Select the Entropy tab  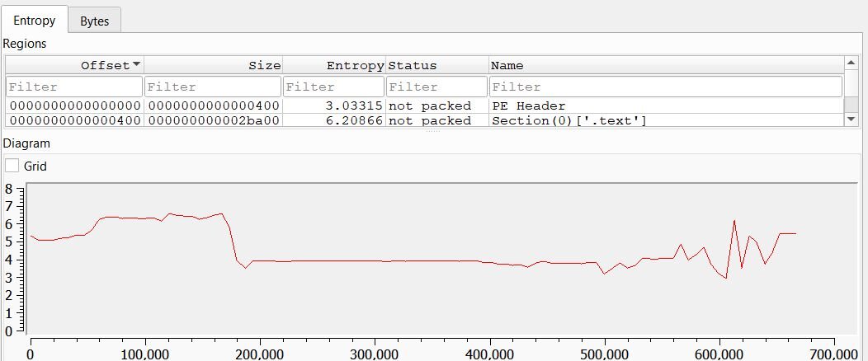34,20
